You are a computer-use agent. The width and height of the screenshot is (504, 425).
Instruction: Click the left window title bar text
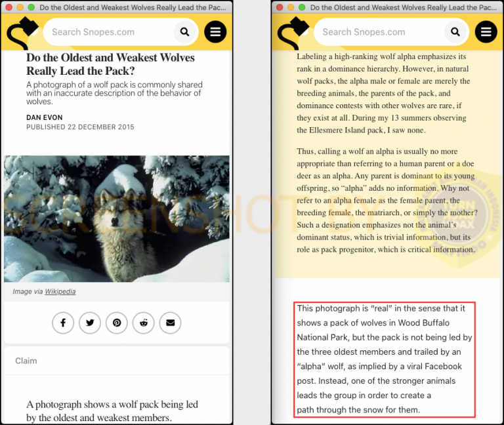tap(133, 7)
